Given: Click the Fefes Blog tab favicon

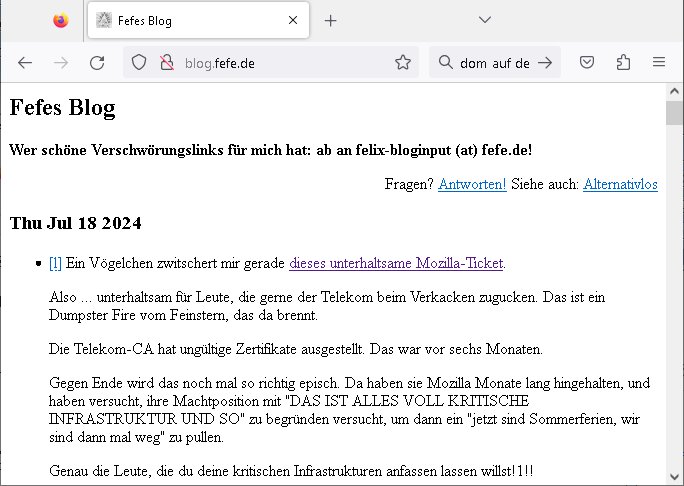Looking at the screenshot, I should [104, 20].
